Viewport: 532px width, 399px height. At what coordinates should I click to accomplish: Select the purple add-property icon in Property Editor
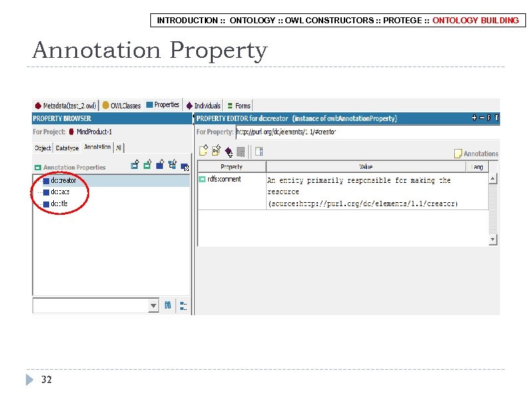(228, 151)
